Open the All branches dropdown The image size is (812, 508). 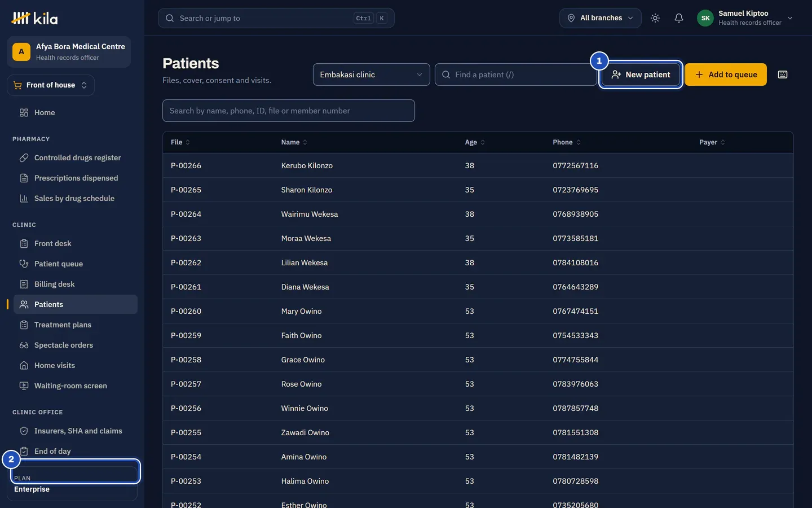coord(600,18)
